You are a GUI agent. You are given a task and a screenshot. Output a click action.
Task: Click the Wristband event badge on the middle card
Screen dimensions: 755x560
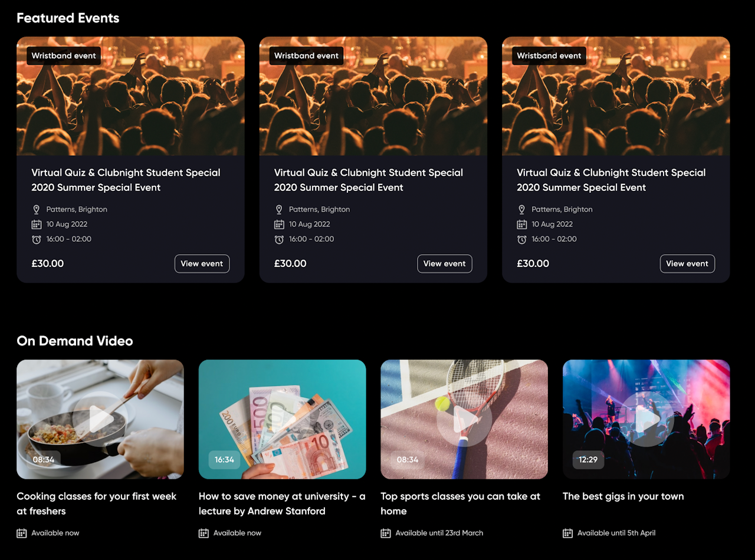pyautogui.click(x=306, y=56)
